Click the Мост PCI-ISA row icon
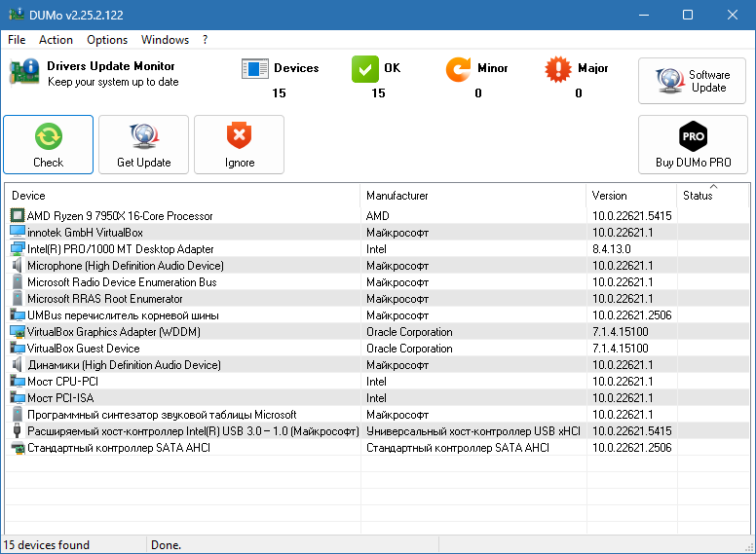Image resolution: width=756 pixels, height=554 pixels. point(18,397)
